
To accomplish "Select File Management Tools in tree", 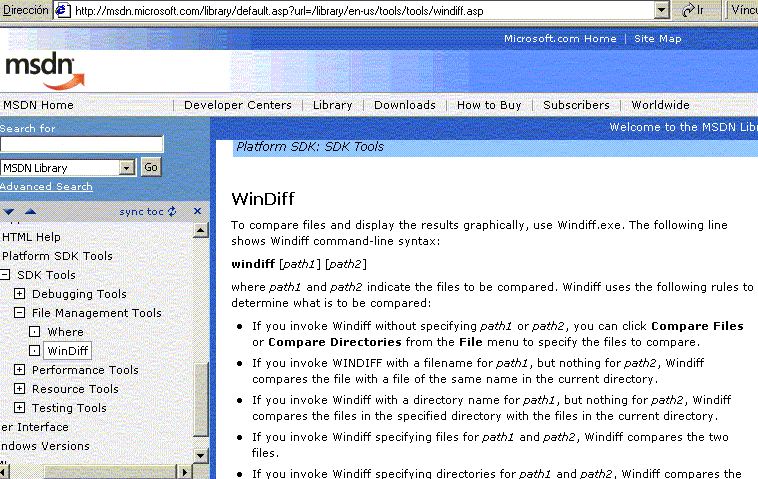I will click(x=97, y=313).
